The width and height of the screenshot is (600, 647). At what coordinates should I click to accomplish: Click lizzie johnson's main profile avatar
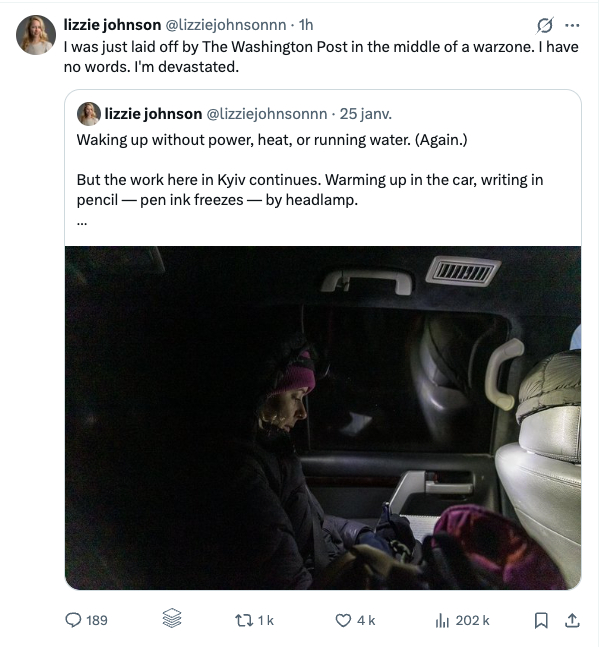(36, 35)
